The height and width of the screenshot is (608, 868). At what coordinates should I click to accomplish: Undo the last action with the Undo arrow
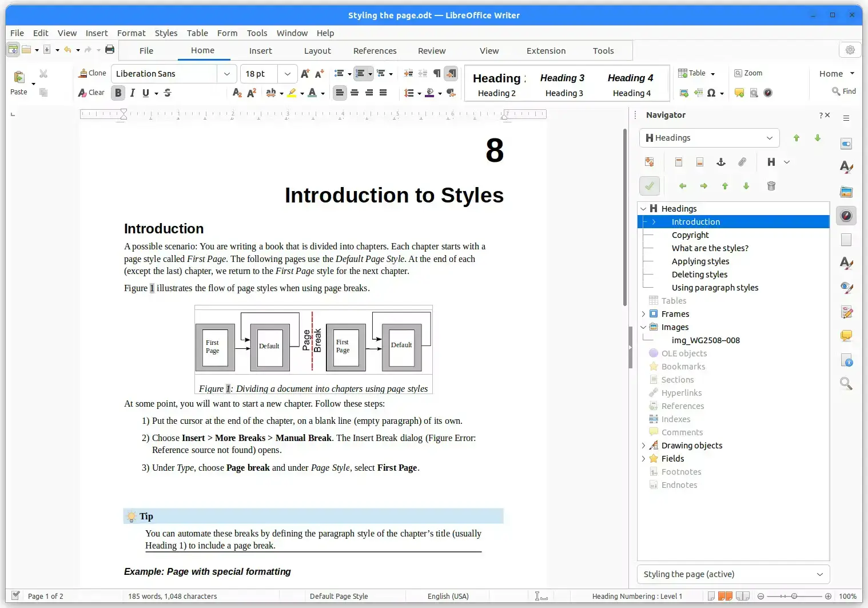point(67,50)
